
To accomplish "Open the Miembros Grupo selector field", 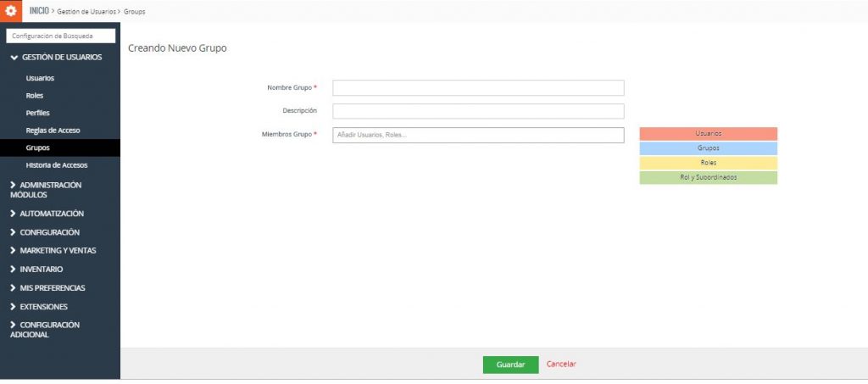I will pyautogui.click(x=478, y=136).
